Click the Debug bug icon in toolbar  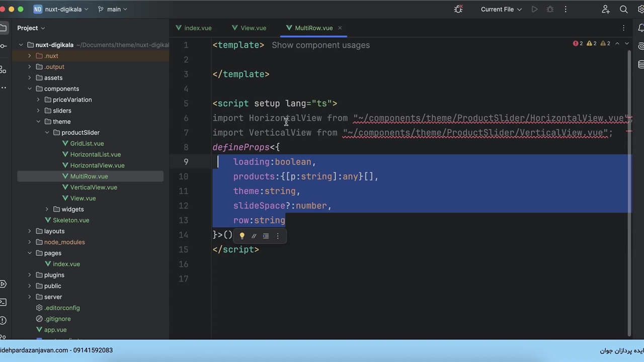pos(550,9)
